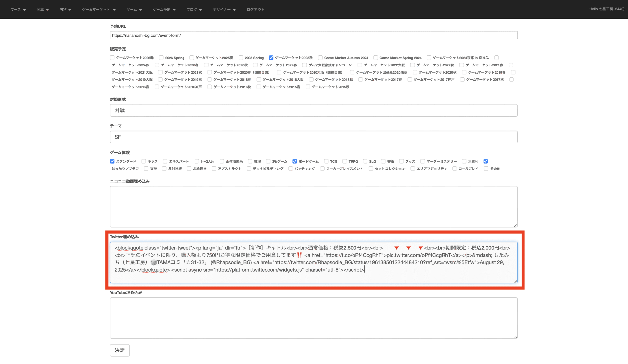Click inside ニコニコ動画埋め込み textarea
This screenshot has height=364, width=628.
point(314,207)
